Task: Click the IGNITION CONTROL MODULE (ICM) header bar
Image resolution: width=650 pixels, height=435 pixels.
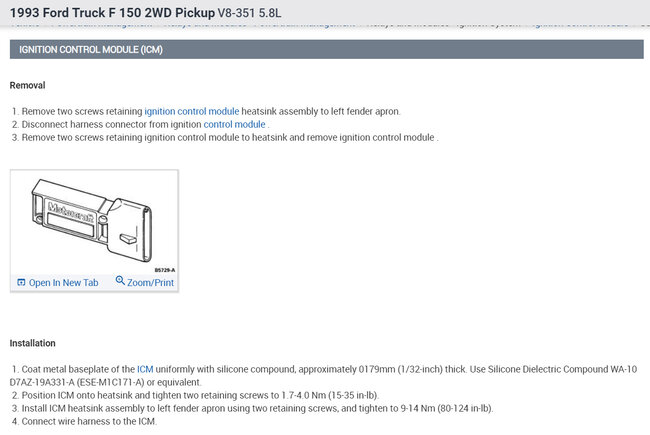Action: coord(325,49)
